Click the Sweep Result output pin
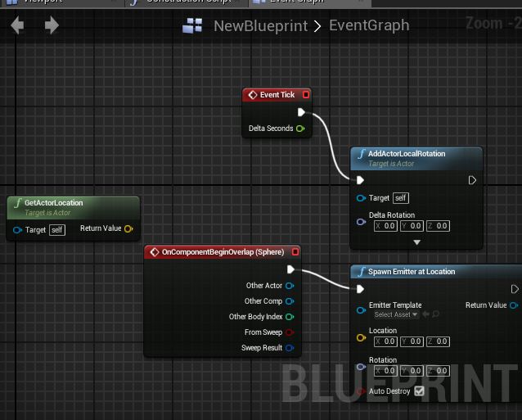Viewport: 522px width, 420px height. click(x=290, y=348)
